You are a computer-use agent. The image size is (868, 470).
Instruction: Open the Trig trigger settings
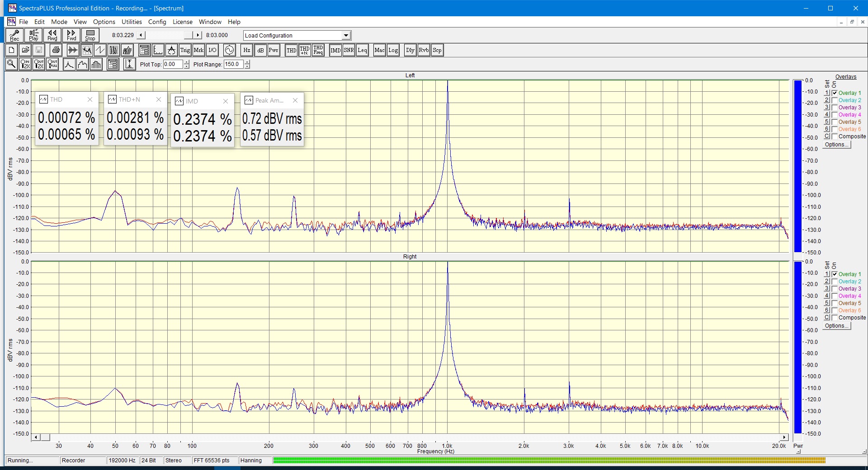click(185, 50)
